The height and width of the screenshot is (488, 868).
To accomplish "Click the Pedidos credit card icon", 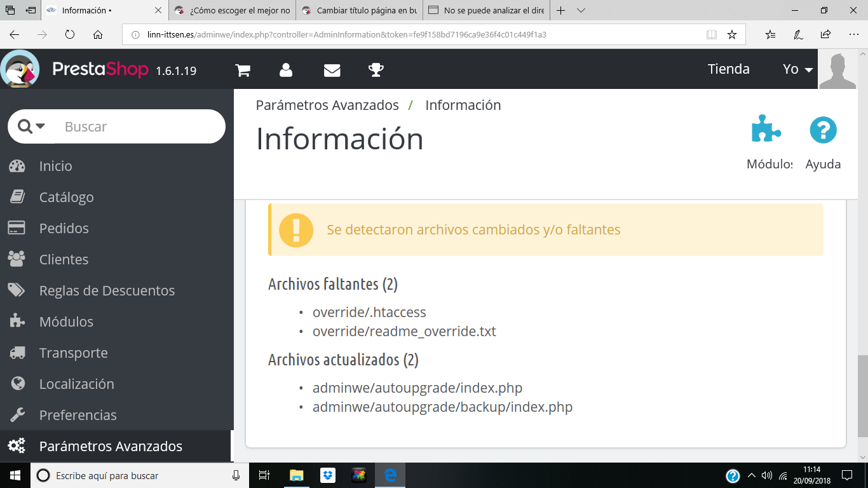I will pyautogui.click(x=17, y=228).
